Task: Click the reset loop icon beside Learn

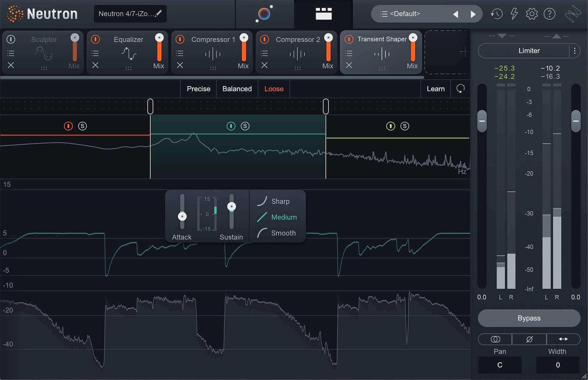Action: click(x=460, y=89)
